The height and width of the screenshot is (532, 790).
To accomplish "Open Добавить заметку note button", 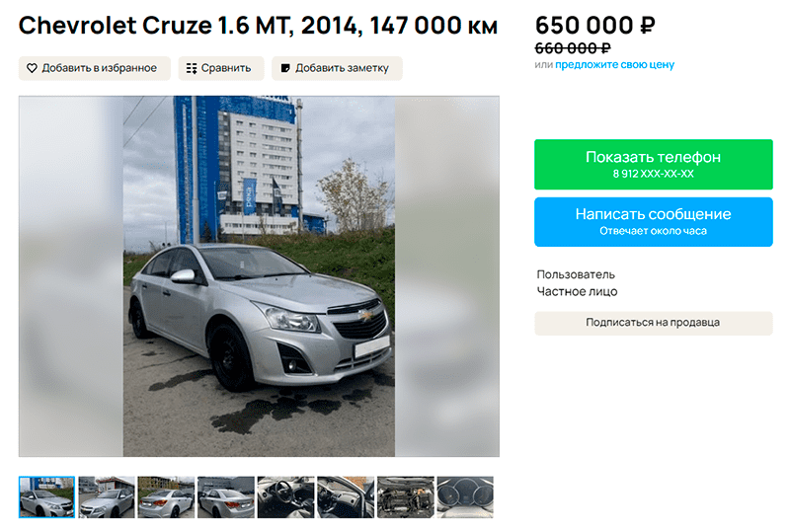I will [x=337, y=68].
